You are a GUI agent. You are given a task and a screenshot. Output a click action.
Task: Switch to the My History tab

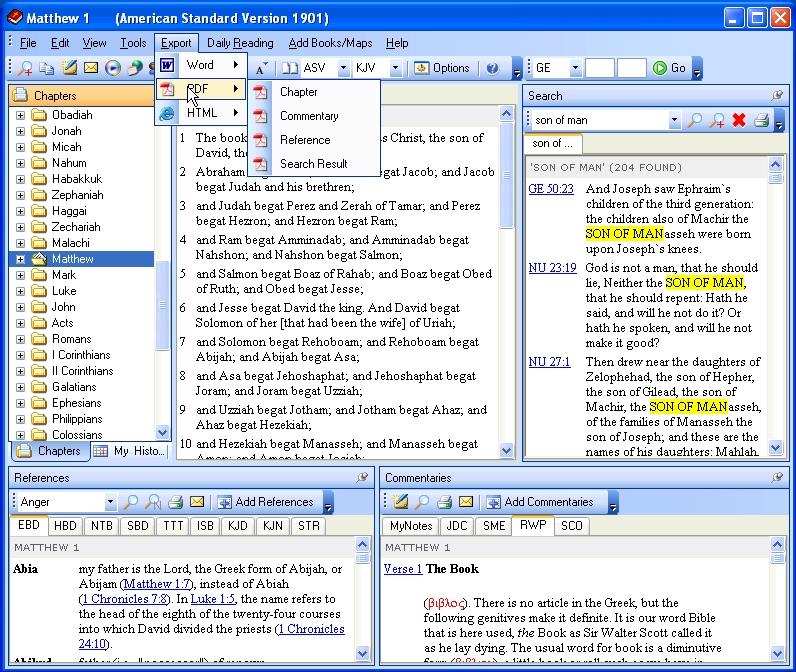click(x=130, y=451)
